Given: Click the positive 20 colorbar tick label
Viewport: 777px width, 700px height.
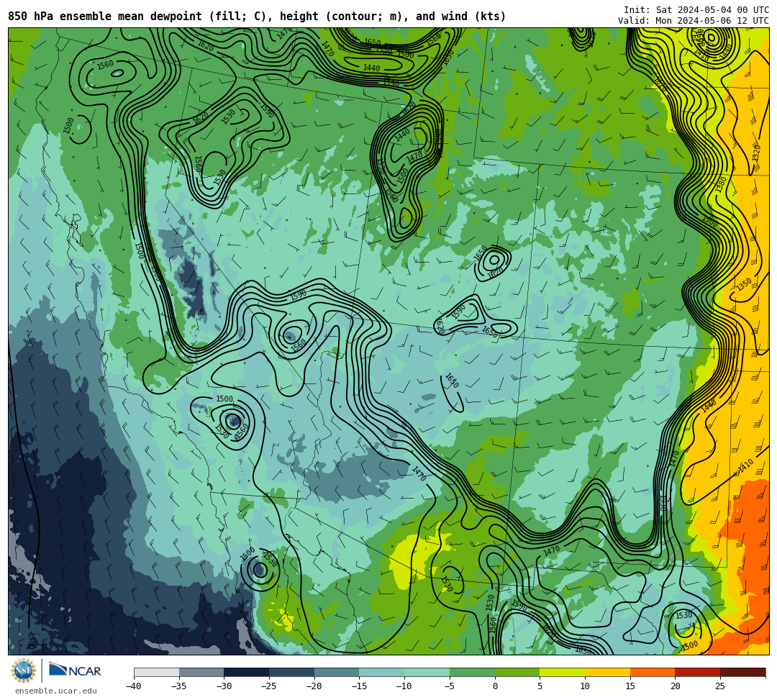Looking at the screenshot, I should [x=676, y=686].
